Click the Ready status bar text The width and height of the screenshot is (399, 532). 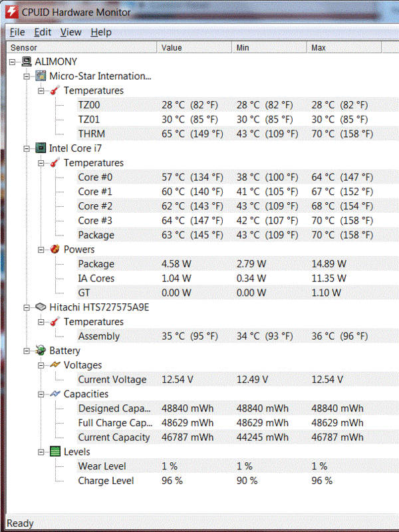tap(20, 523)
